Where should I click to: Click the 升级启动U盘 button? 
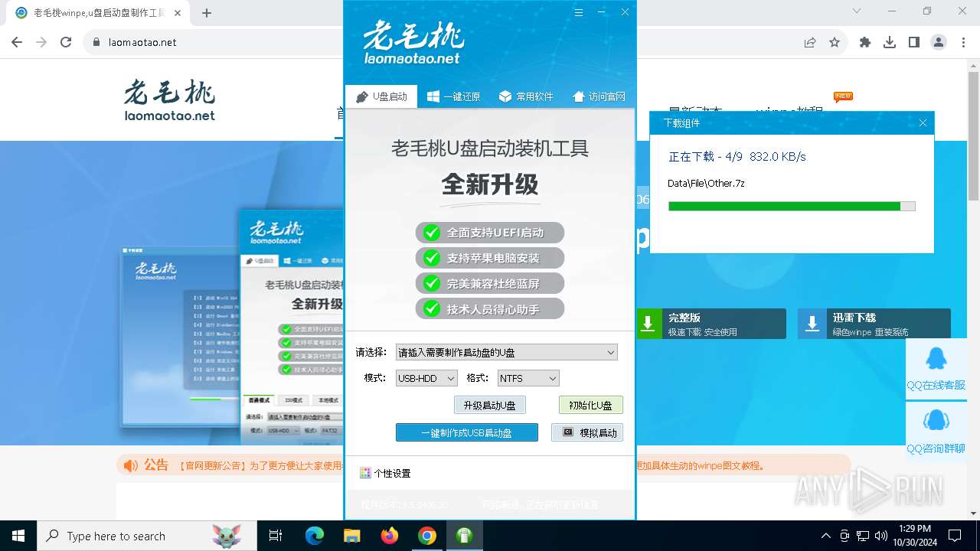(x=489, y=405)
